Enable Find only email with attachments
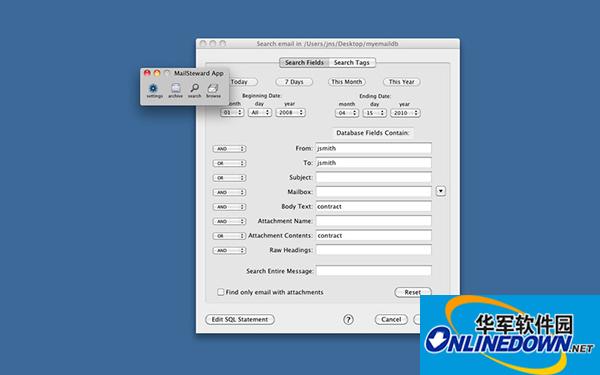Viewport: 600px width, 375px height. [220, 292]
